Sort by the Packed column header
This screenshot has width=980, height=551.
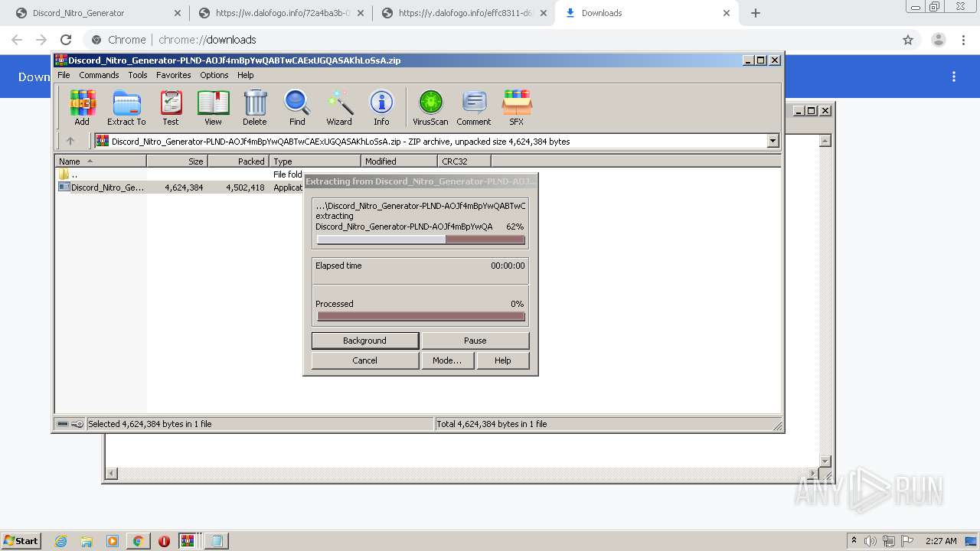point(238,161)
